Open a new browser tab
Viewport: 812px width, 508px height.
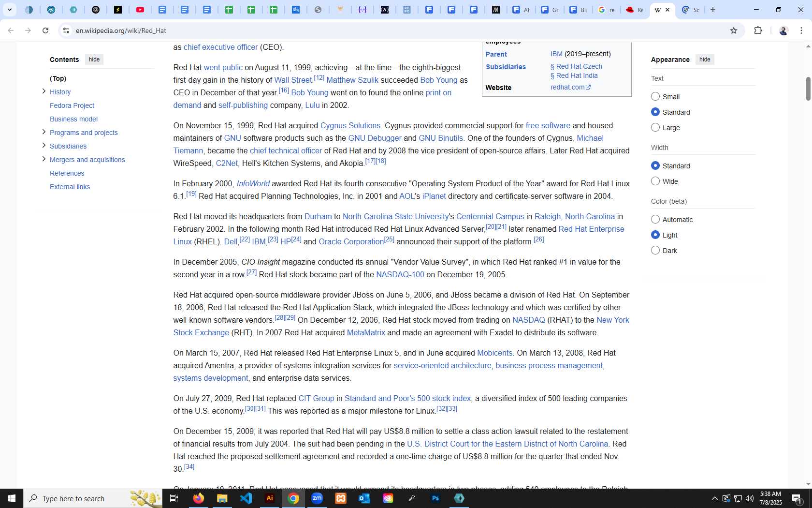(x=713, y=10)
